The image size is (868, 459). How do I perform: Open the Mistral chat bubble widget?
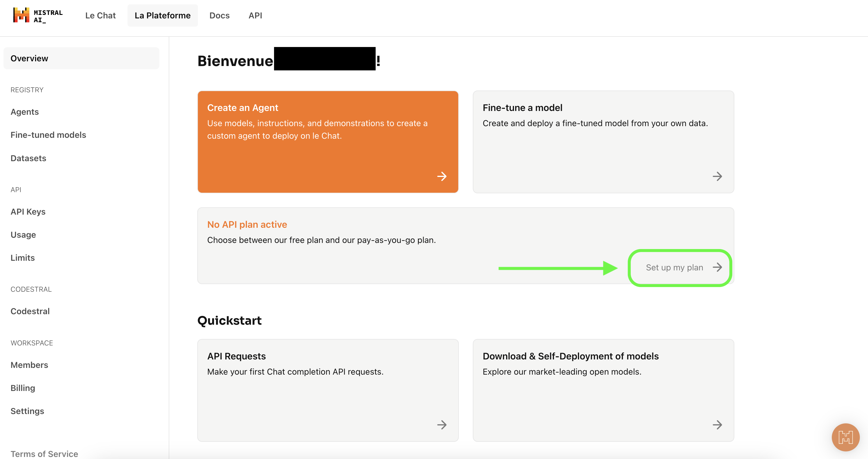845,437
